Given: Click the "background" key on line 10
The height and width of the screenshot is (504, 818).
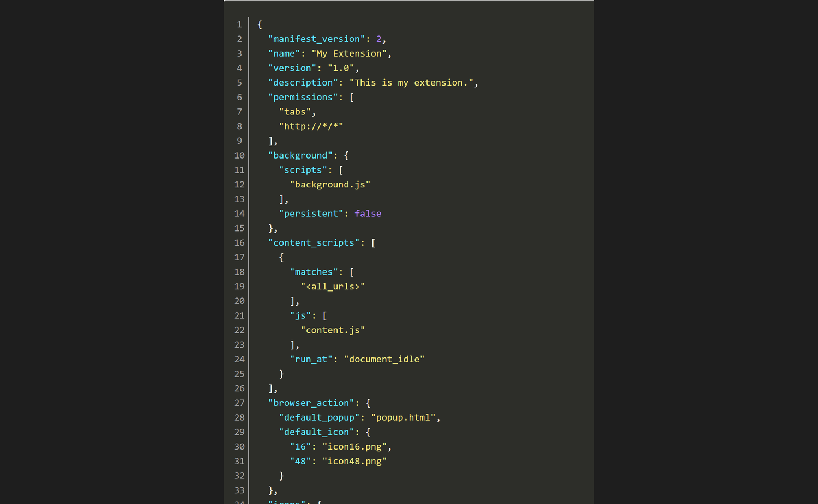Looking at the screenshot, I should point(300,155).
